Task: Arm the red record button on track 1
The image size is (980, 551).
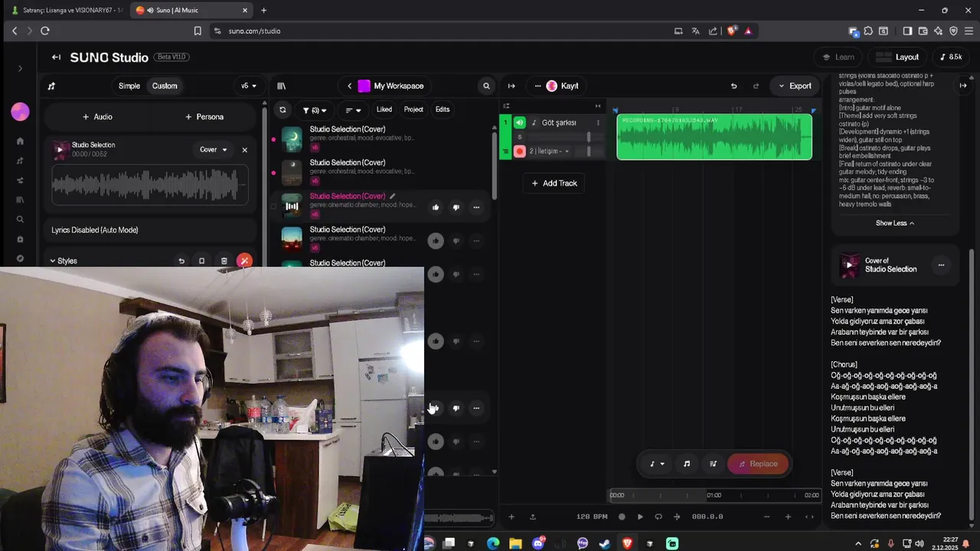Action: point(520,152)
